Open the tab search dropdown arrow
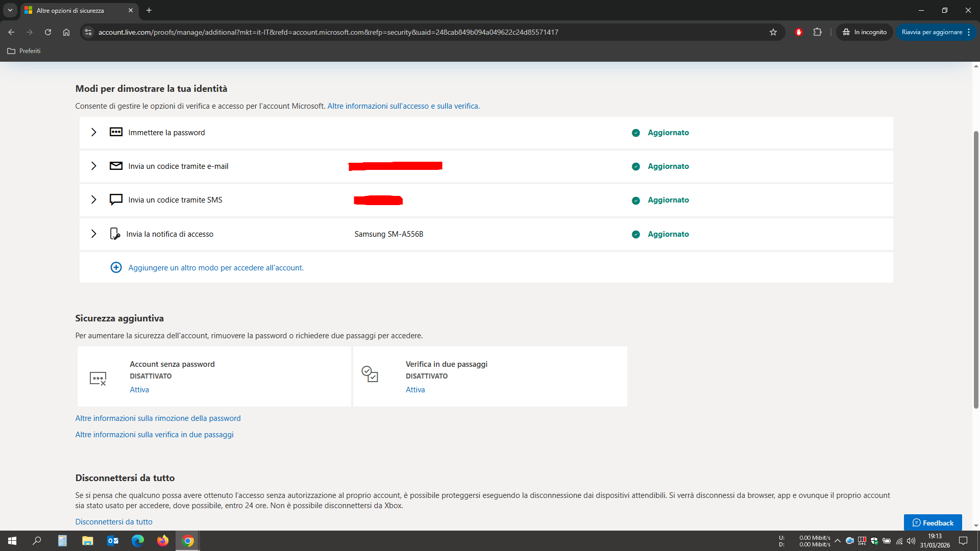 click(x=10, y=10)
